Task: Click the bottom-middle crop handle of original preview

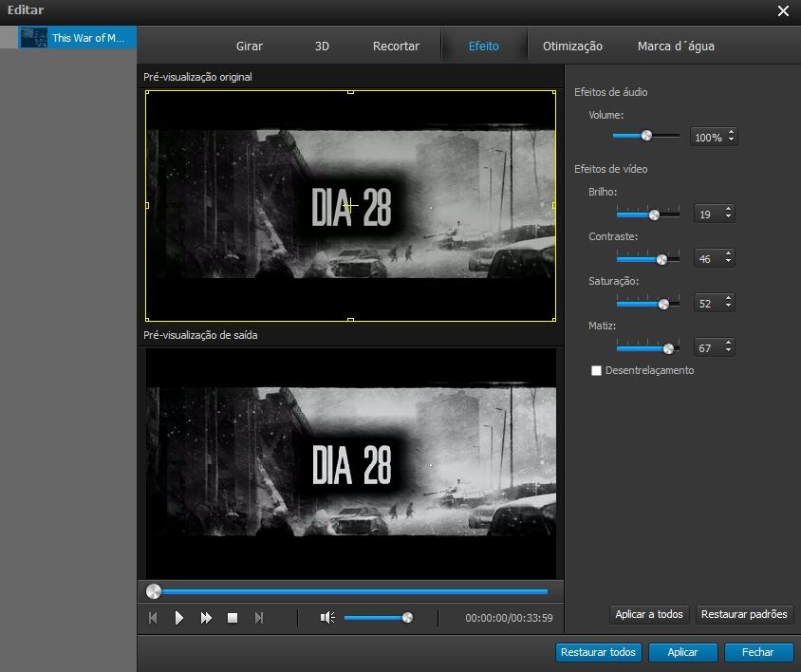Action: pyautogui.click(x=350, y=320)
